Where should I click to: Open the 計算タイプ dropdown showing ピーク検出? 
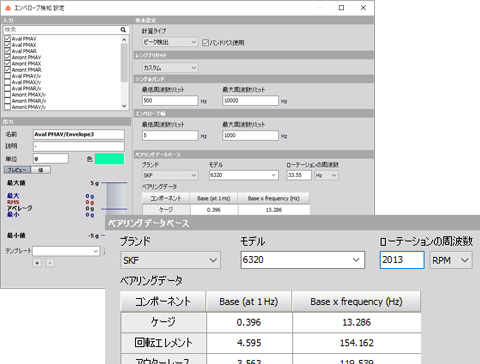pos(170,42)
